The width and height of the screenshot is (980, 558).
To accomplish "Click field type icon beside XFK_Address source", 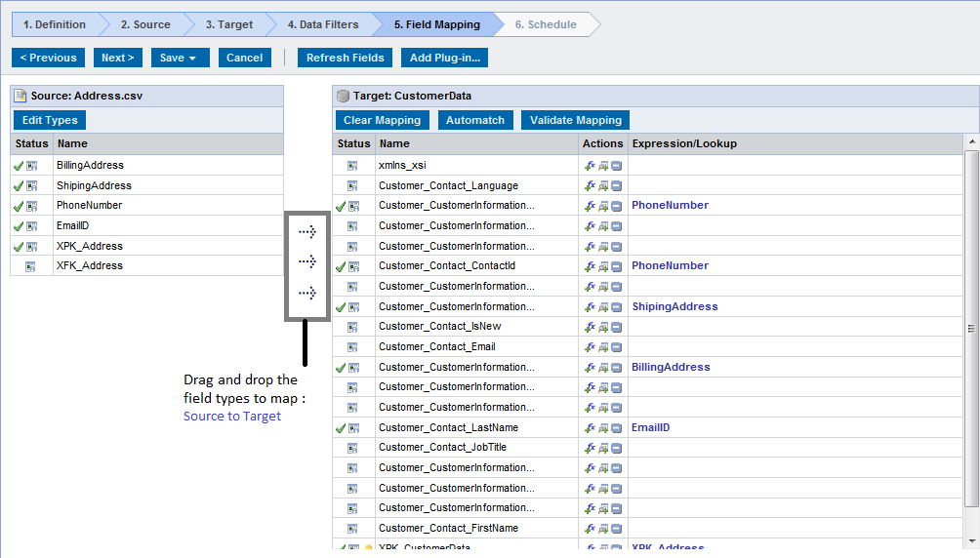I will (30, 267).
